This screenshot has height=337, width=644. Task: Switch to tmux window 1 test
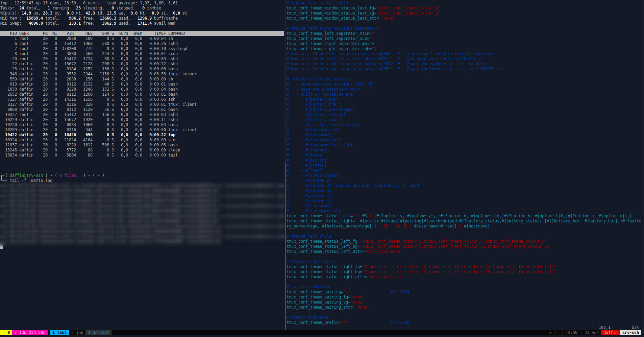coord(59,333)
